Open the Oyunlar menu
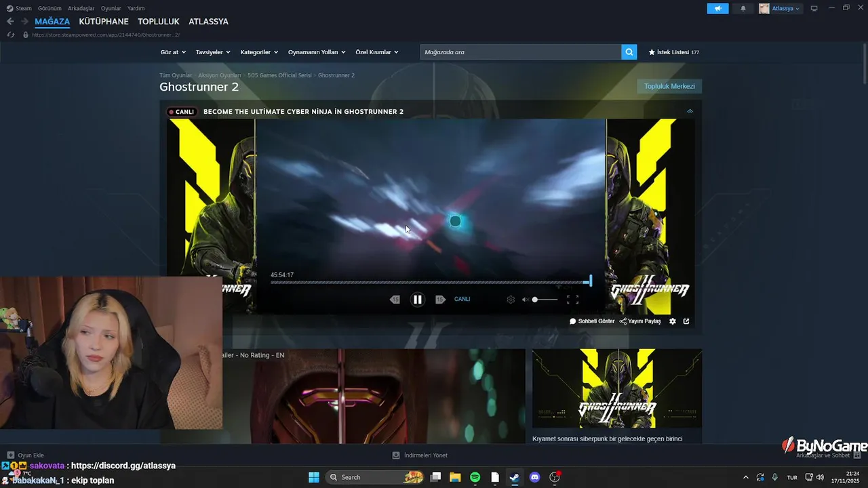The height and width of the screenshot is (488, 868). (x=111, y=8)
